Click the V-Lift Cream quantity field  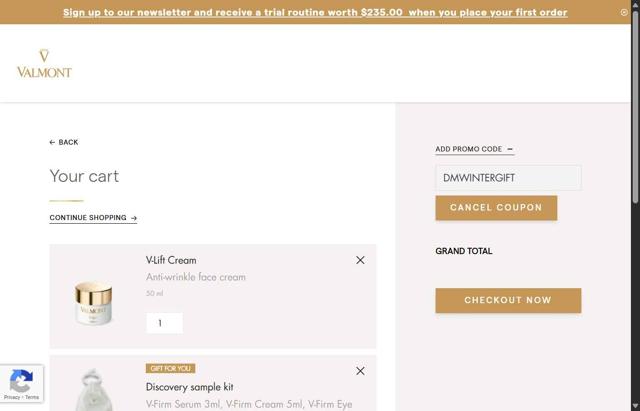click(x=164, y=323)
